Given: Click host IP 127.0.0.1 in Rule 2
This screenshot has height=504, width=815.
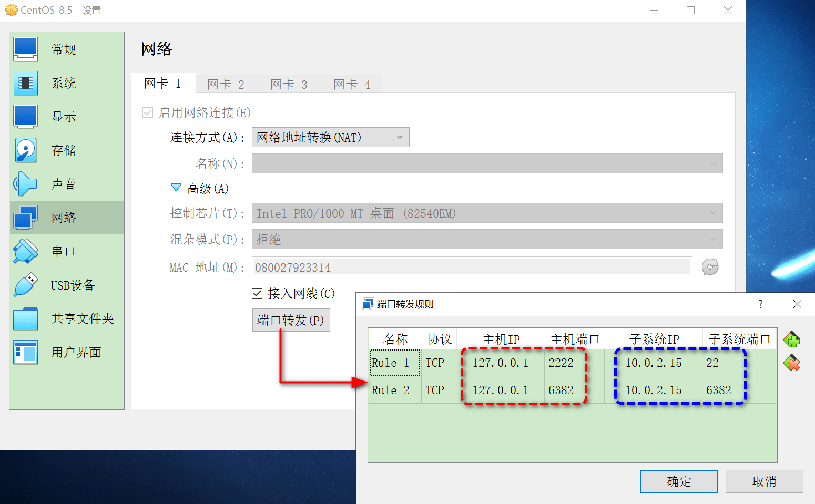Looking at the screenshot, I should pos(501,390).
